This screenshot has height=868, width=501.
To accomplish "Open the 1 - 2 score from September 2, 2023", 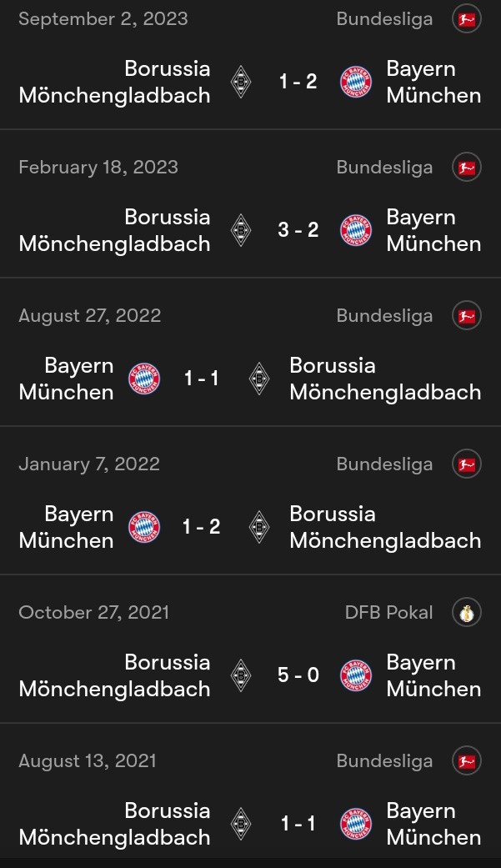I will (x=298, y=82).
